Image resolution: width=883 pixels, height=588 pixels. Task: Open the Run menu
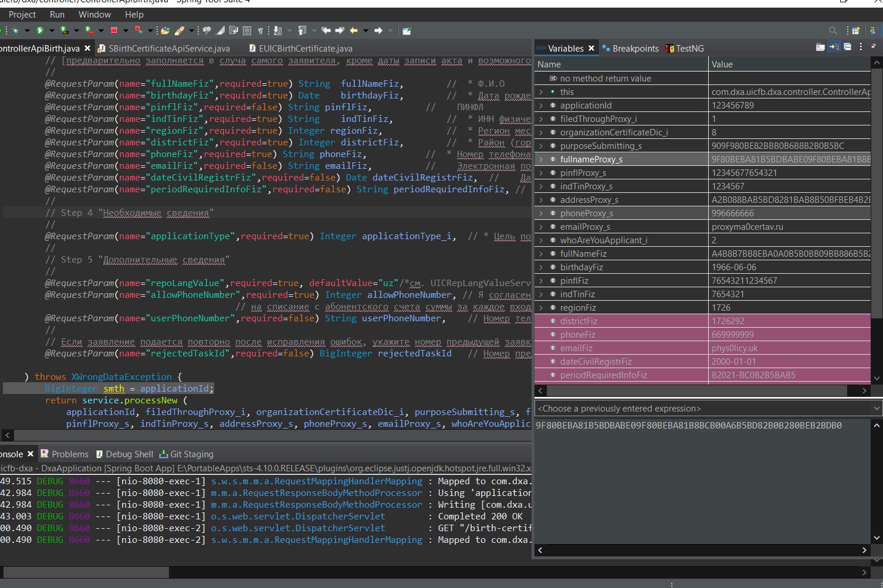pos(57,15)
